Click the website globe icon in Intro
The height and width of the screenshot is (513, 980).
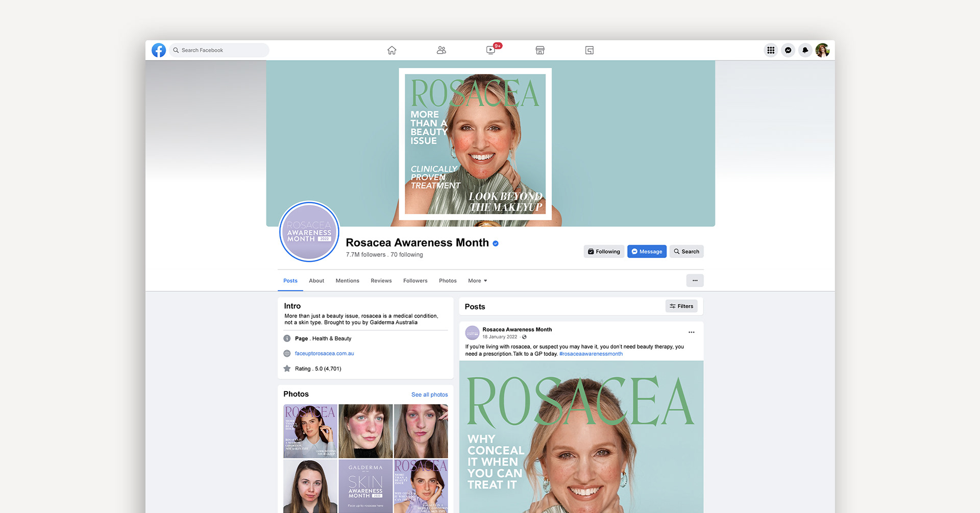(287, 353)
